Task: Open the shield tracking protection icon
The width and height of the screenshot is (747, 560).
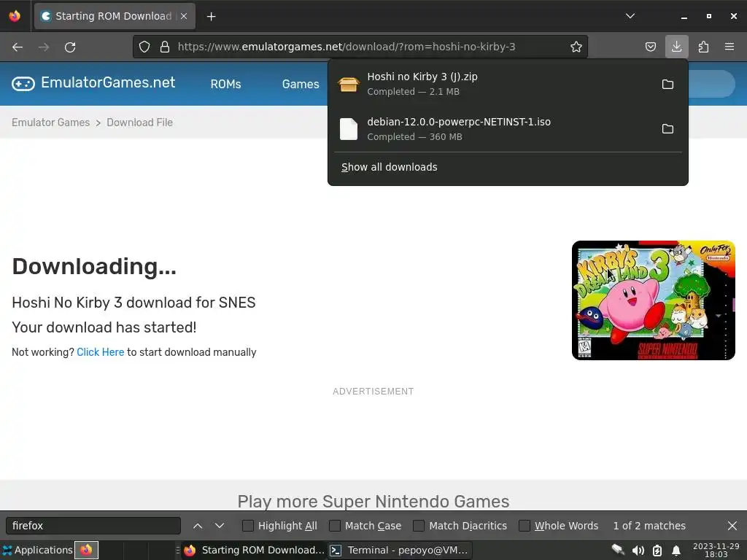Action: 144,47
